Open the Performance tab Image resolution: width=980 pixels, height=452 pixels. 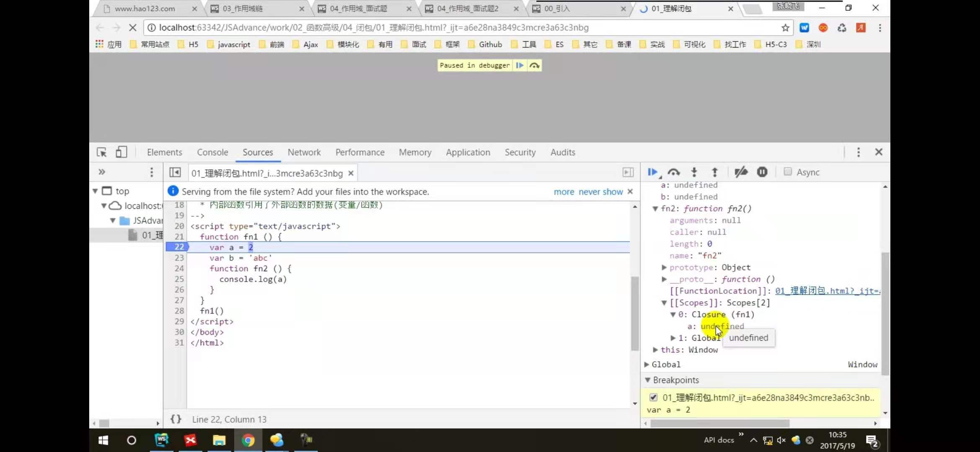click(360, 152)
